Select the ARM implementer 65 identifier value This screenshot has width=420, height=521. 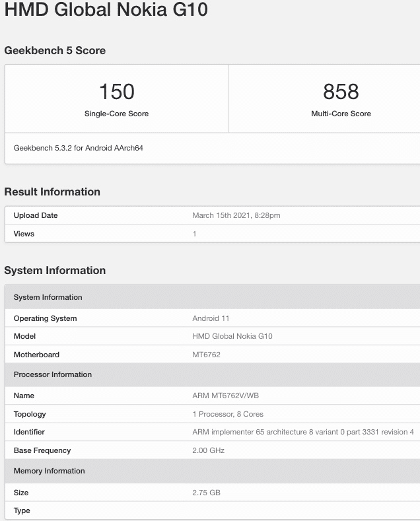pyautogui.click(x=303, y=432)
